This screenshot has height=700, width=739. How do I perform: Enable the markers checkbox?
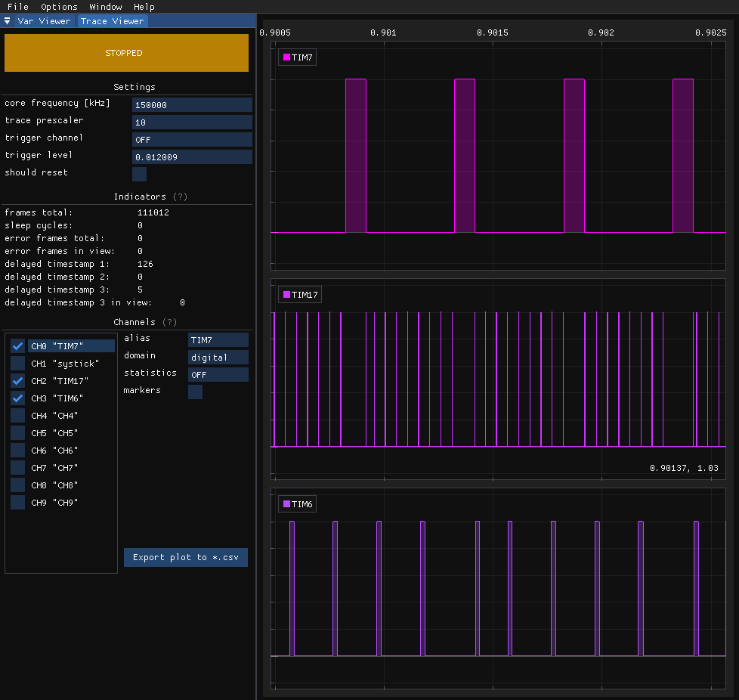tap(195, 392)
